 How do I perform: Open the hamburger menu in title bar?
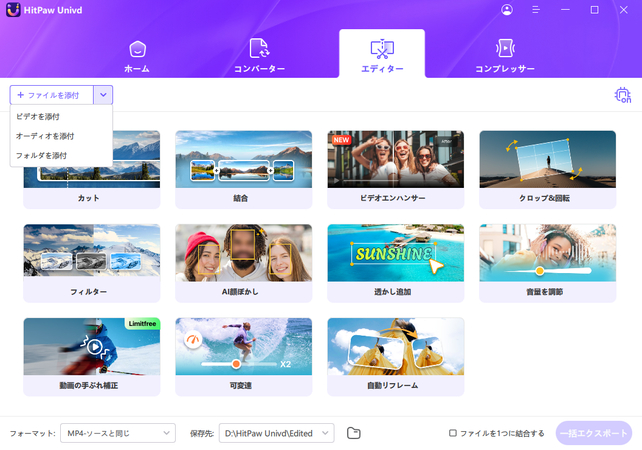tap(536, 10)
